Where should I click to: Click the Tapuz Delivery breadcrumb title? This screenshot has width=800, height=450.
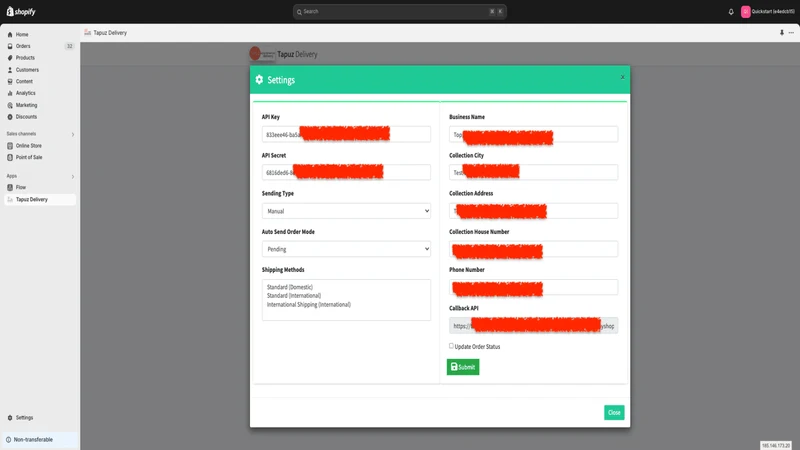[110, 33]
